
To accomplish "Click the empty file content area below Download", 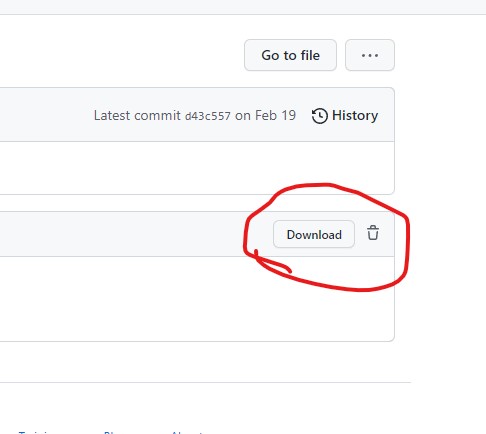I will coord(197,299).
